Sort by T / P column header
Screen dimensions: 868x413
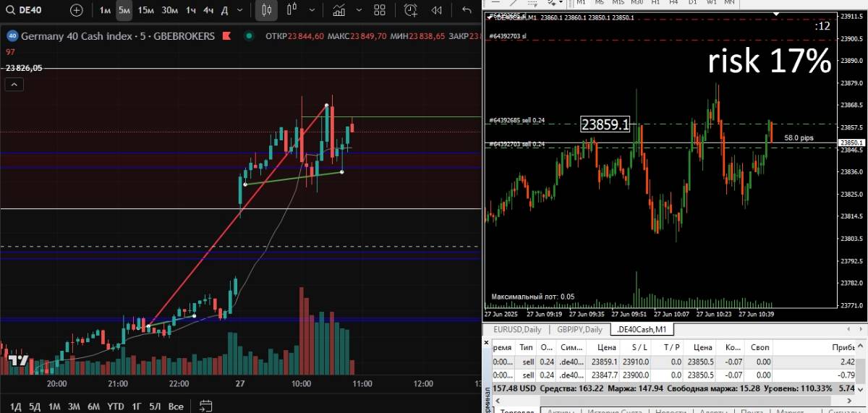[671, 347]
